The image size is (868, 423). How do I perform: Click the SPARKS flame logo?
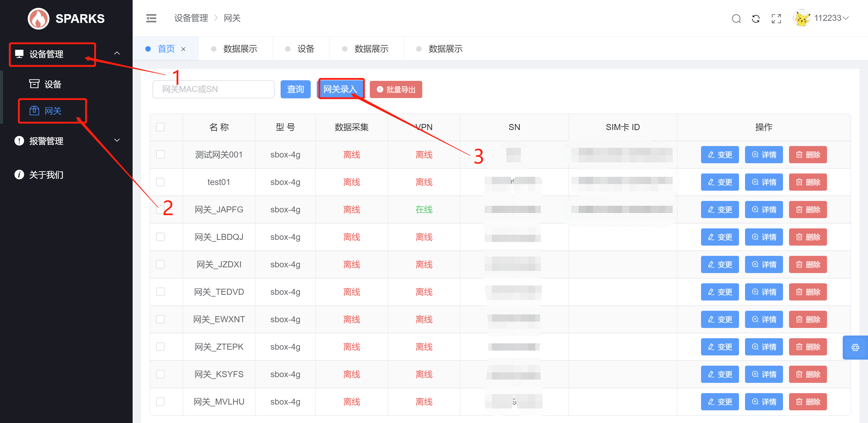point(38,18)
